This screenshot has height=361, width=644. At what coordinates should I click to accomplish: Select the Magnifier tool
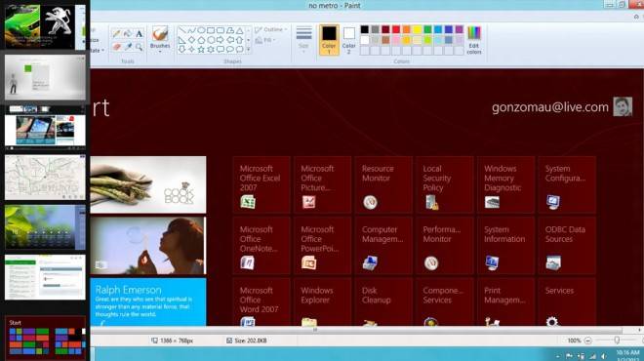click(x=139, y=47)
